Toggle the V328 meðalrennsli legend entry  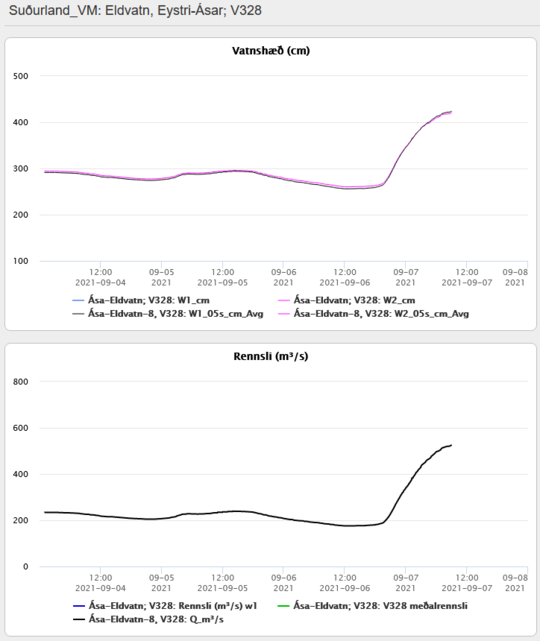372,605
